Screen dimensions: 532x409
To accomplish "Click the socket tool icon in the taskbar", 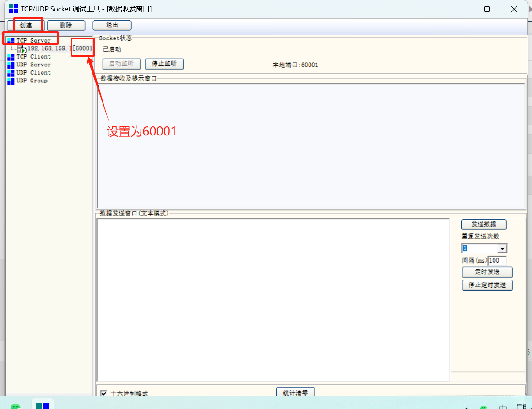I will pos(43,405).
